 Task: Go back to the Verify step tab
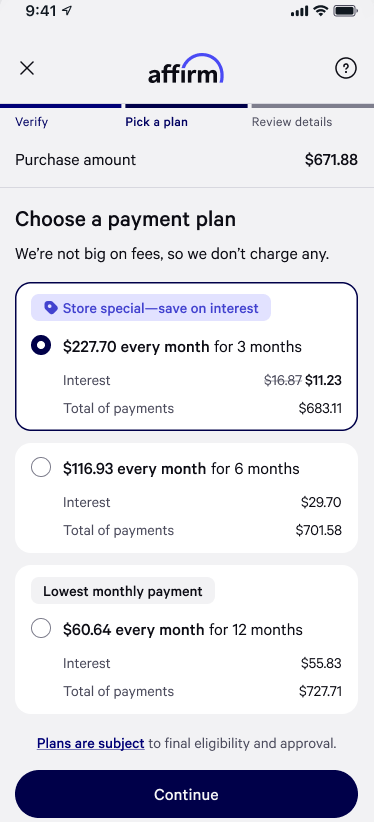[x=31, y=122]
